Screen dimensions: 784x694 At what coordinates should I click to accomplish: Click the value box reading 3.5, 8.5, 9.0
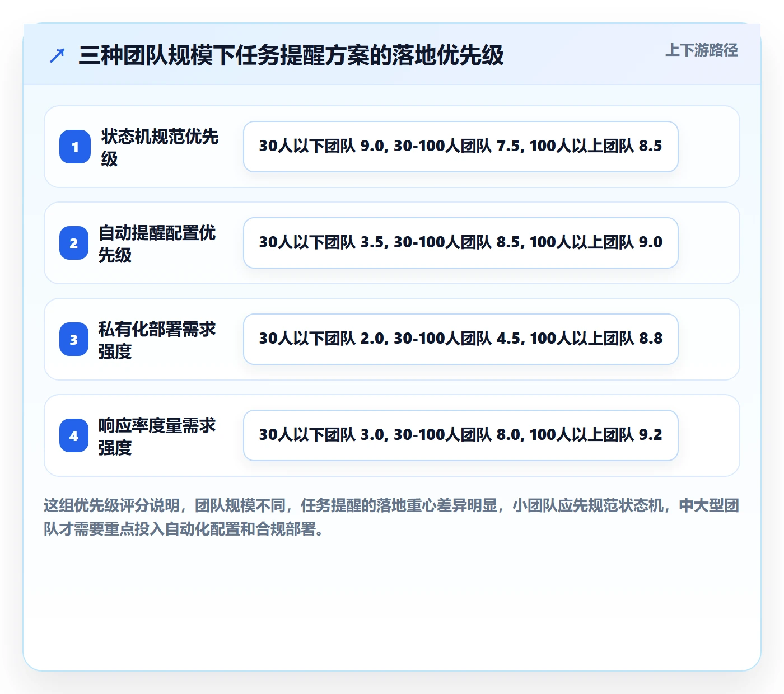click(461, 243)
